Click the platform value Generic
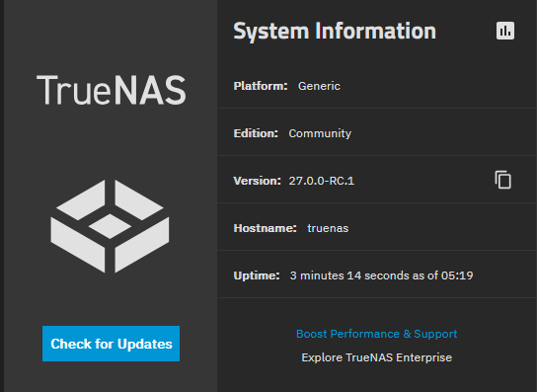This screenshot has width=537, height=392. click(319, 86)
